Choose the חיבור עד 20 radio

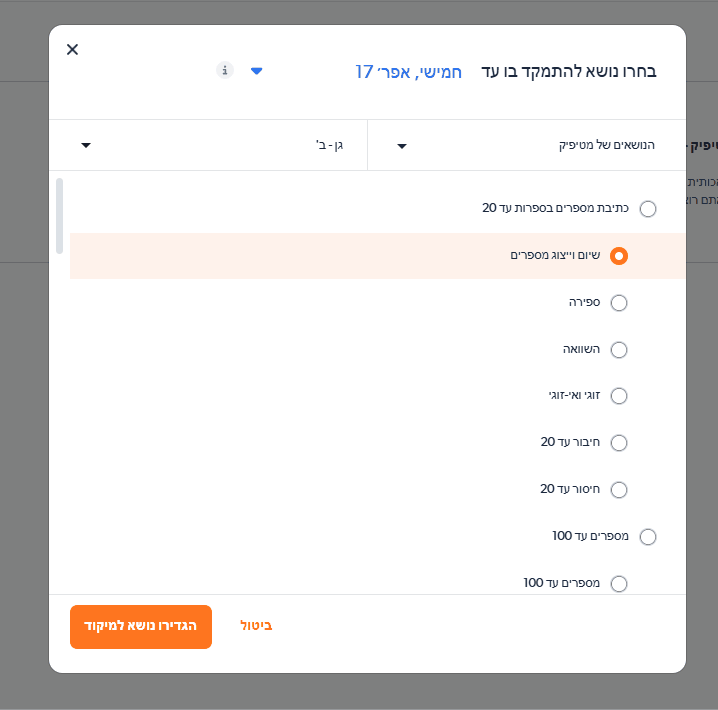pos(619,443)
